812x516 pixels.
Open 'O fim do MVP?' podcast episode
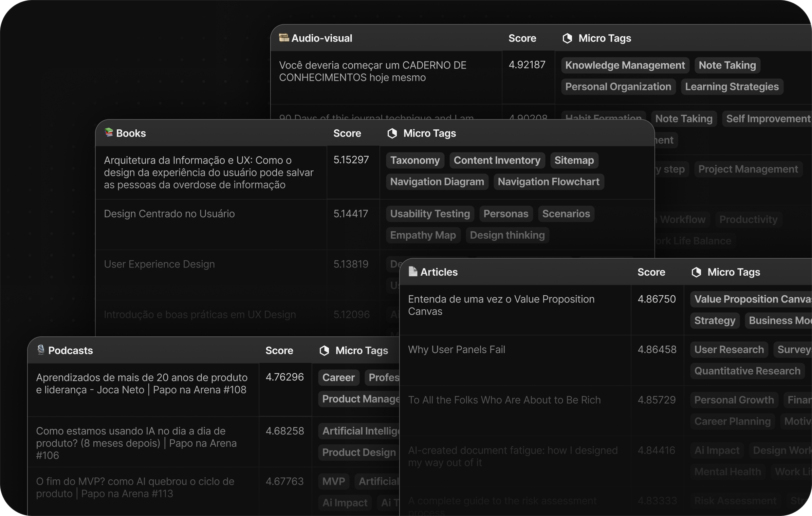135,487
